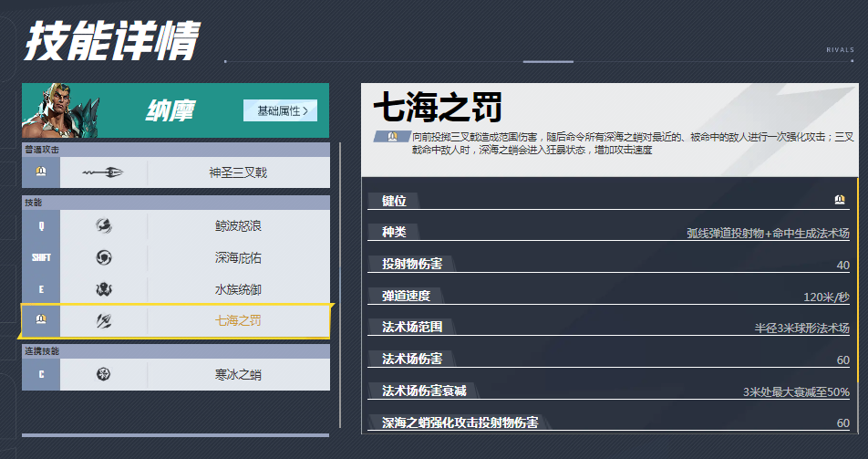The height and width of the screenshot is (459, 868).
Task: Click the mouse button icon in 普通攻击 row
Action: click(41, 172)
